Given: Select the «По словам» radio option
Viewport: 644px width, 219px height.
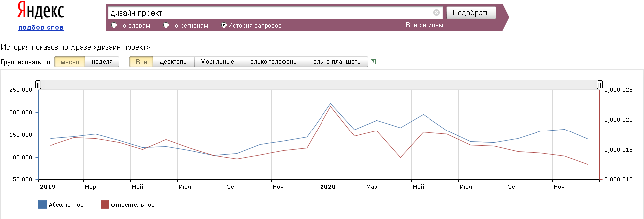Looking at the screenshot, I should click(x=114, y=25).
